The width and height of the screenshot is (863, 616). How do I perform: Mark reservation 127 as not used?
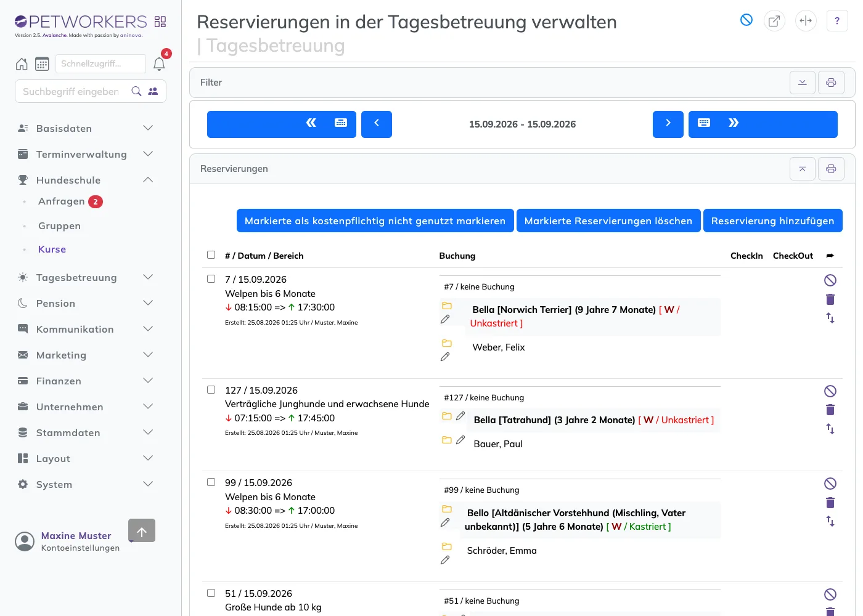click(830, 391)
